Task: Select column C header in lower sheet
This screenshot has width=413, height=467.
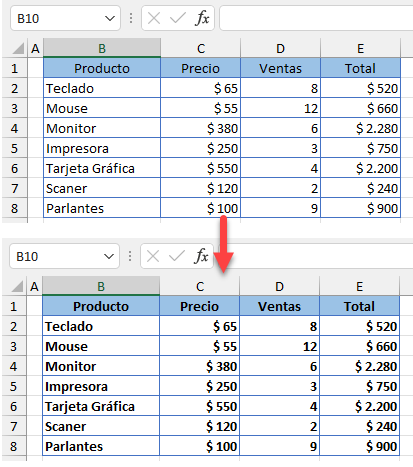Action: tap(200, 287)
